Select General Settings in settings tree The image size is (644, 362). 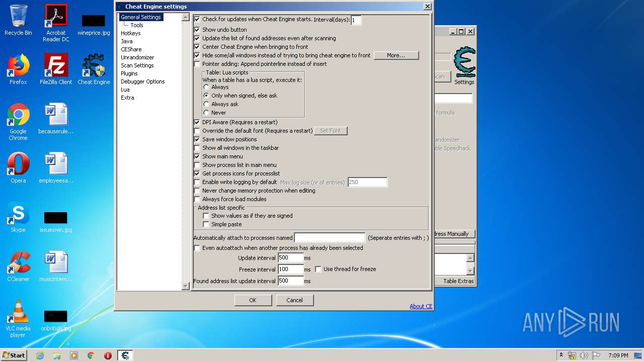point(141,17)
